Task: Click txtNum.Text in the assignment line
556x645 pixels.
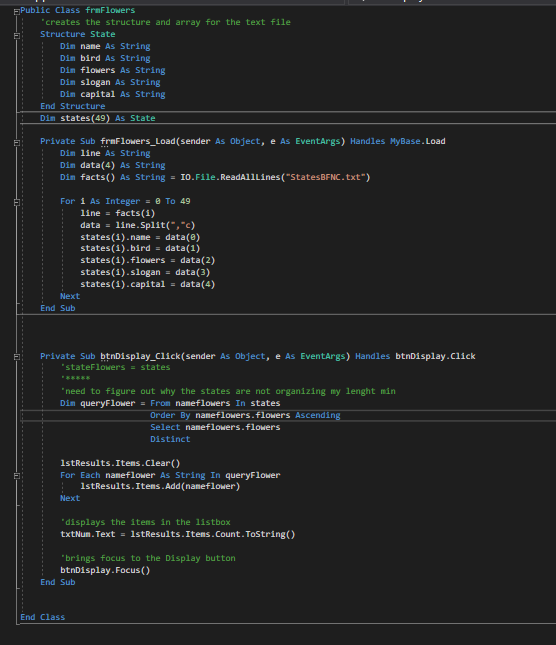Action: tap(88, 534)
